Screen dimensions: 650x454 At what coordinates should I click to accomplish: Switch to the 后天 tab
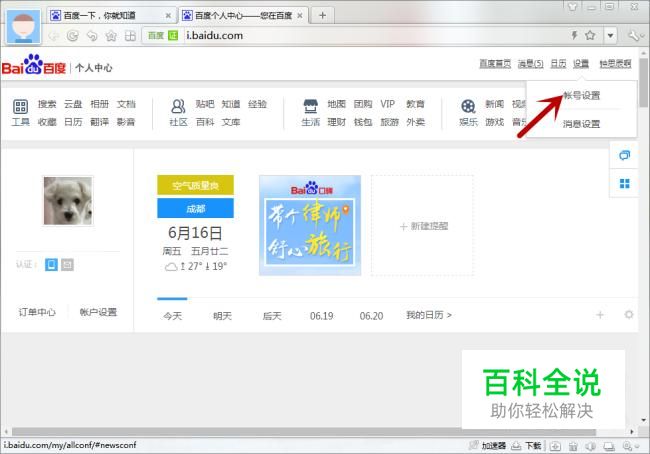(272, 316)
